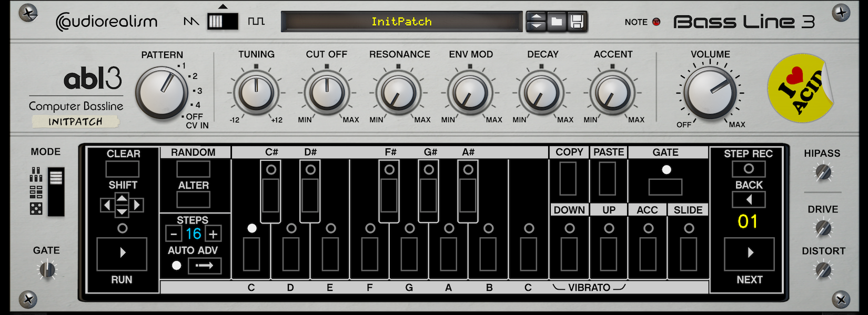Image resolution: width=868 pixels, height=315 pixels.
Task: Select the square waveform icon
Action: [x=256, y=22]
